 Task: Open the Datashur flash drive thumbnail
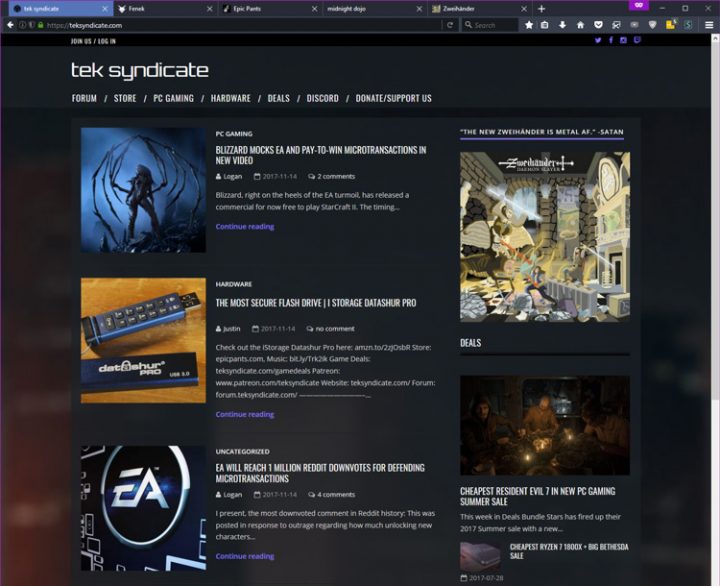(143, 340)
